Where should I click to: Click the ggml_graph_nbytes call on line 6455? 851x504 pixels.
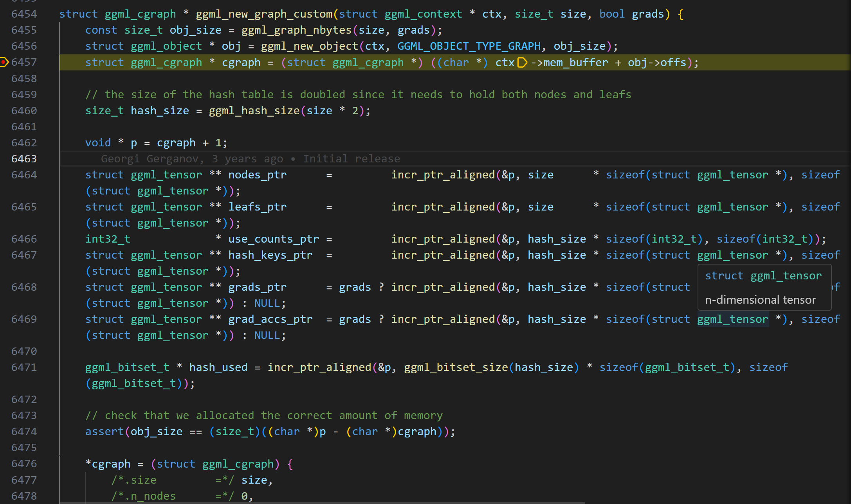coord(296,30)
